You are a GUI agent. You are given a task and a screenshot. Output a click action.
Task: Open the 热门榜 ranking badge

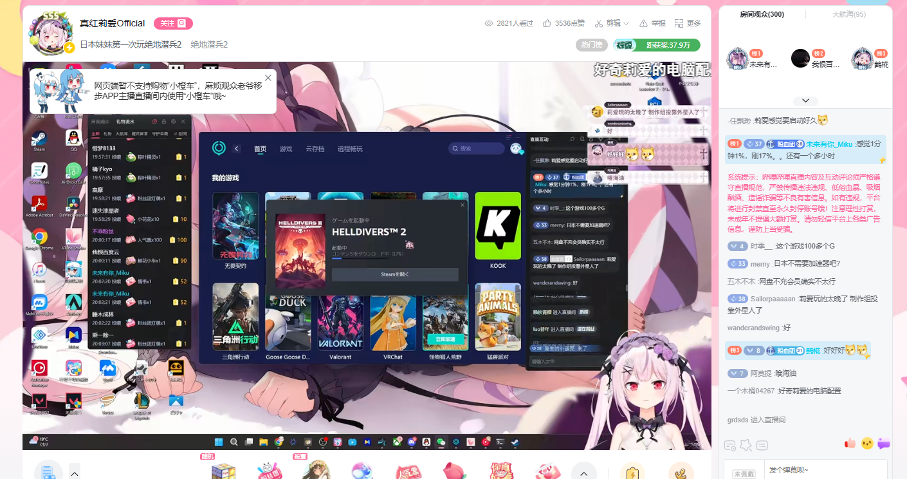click(x=591, y=45)
